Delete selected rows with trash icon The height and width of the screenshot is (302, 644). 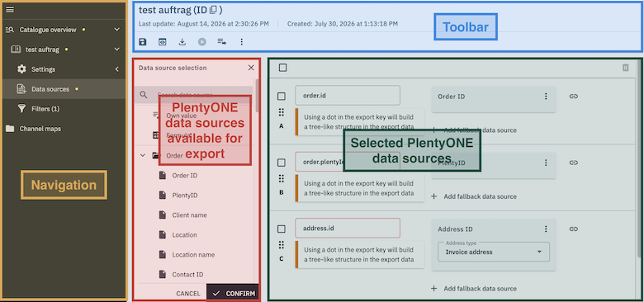pyautogui.click(x=626, y=68)
